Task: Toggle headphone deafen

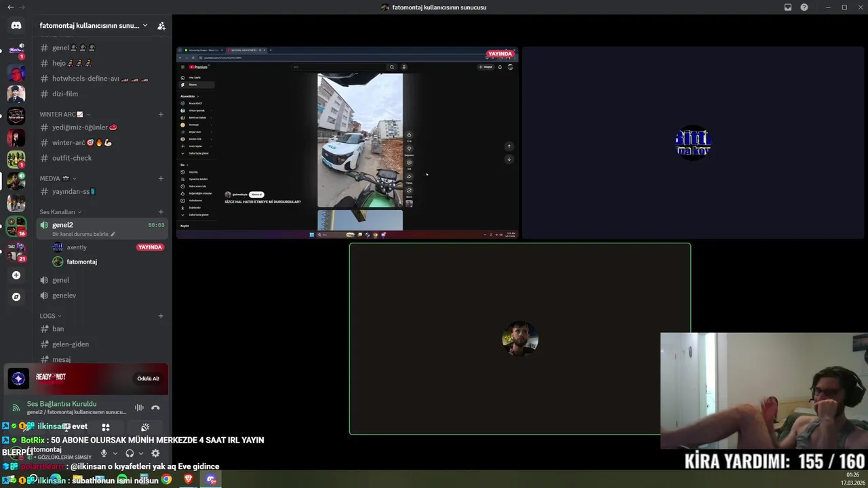Action: click(130, 453)
